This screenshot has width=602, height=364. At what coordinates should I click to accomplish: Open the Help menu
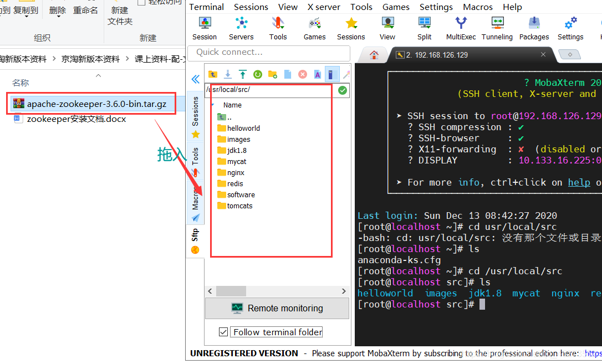tap(513, 7)
